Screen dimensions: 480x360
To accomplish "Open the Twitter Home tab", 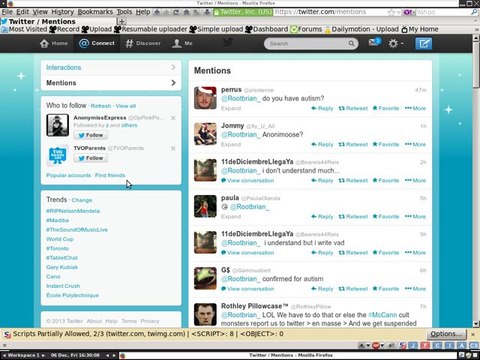I will coord(54,43).
